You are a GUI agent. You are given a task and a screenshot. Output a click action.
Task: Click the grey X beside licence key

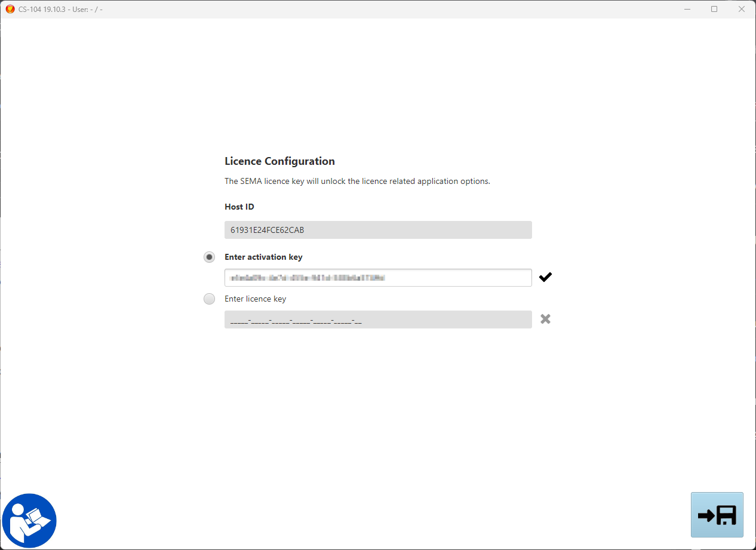pyautogui.click(x=545, y=319)
